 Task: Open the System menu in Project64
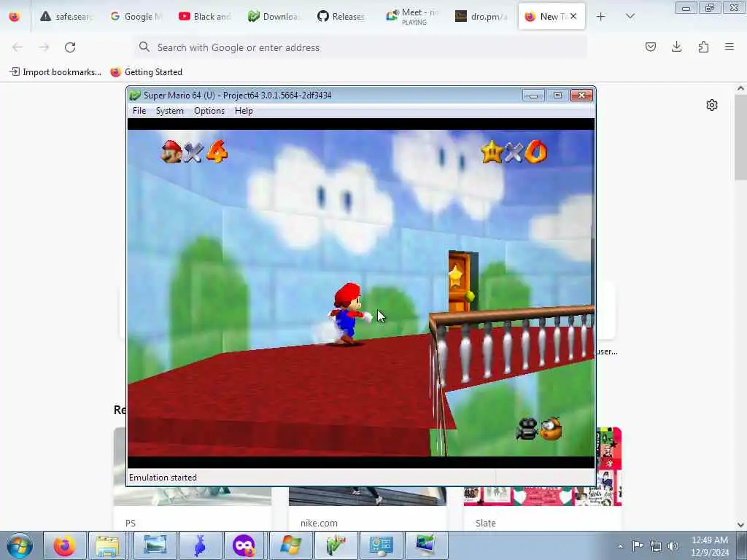point(169,111)
